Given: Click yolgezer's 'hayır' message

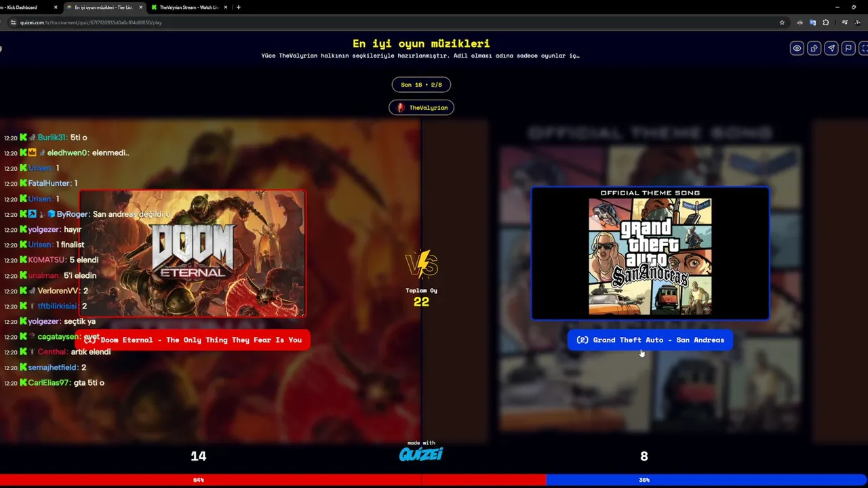Looking at the screenshot, I should tap(43, 229).
